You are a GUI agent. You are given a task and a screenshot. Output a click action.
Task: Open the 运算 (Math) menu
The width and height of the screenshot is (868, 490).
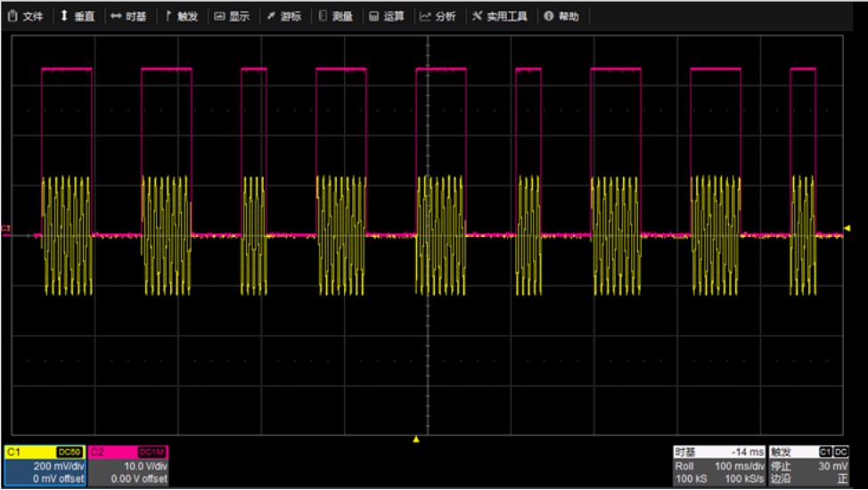click(x=387, y=16)
